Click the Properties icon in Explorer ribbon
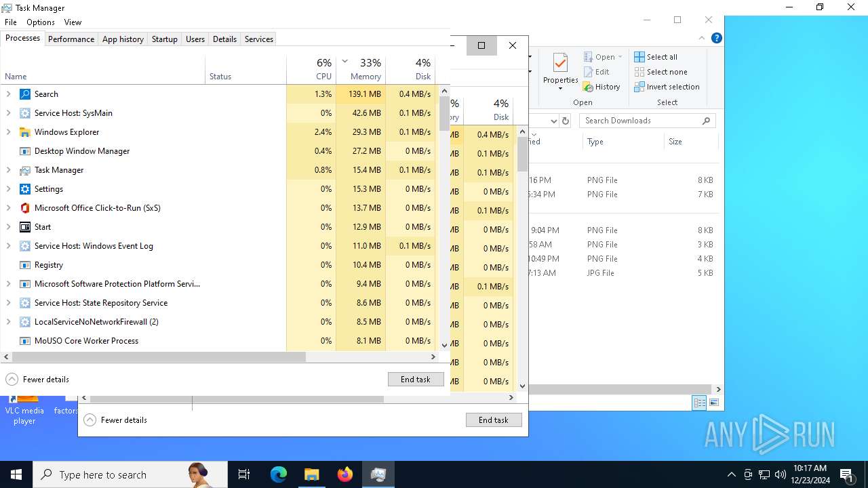 (560, 63)
